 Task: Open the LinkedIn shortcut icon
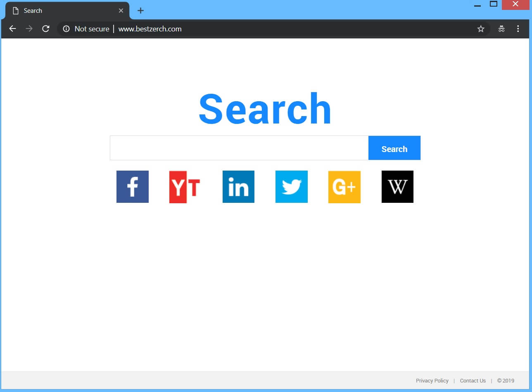[238, 187]
